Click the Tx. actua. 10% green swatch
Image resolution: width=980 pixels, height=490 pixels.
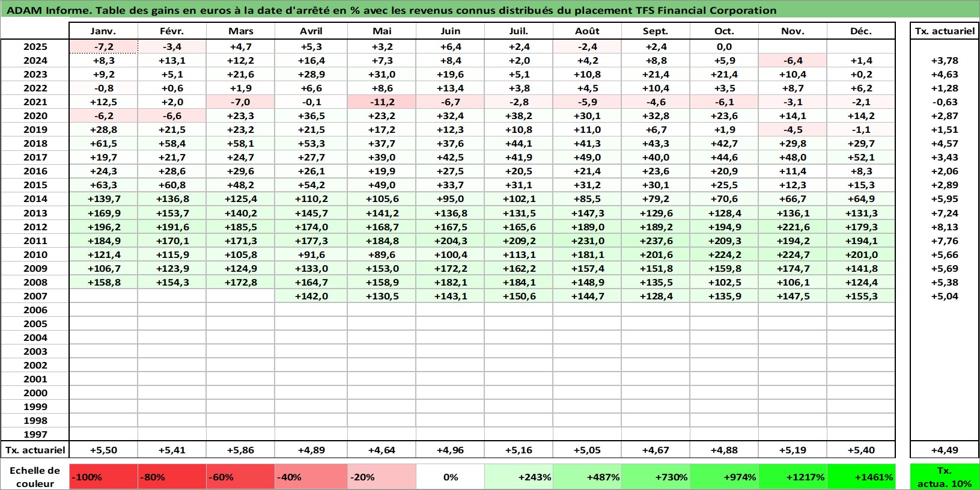(945, 476)
